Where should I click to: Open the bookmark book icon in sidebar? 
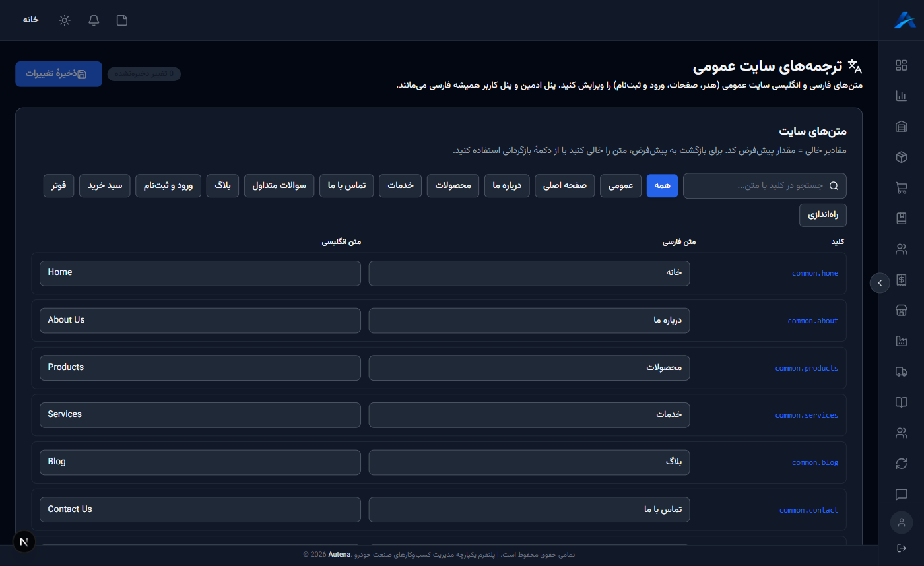click(x=901, y=218)
